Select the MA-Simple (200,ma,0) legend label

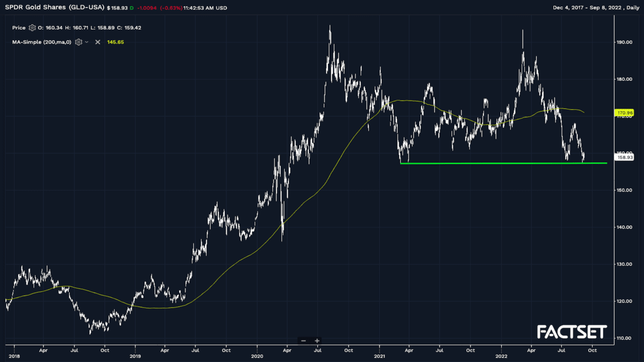tap(41, 42)
